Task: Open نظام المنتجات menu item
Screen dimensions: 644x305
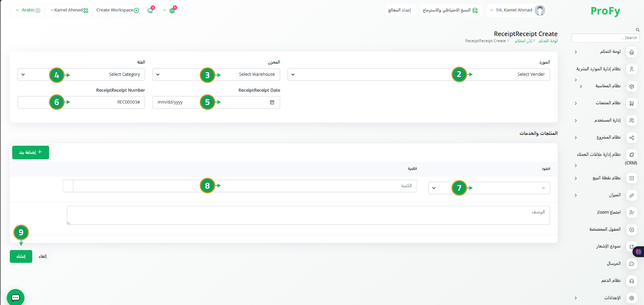Action: (608, 103)
